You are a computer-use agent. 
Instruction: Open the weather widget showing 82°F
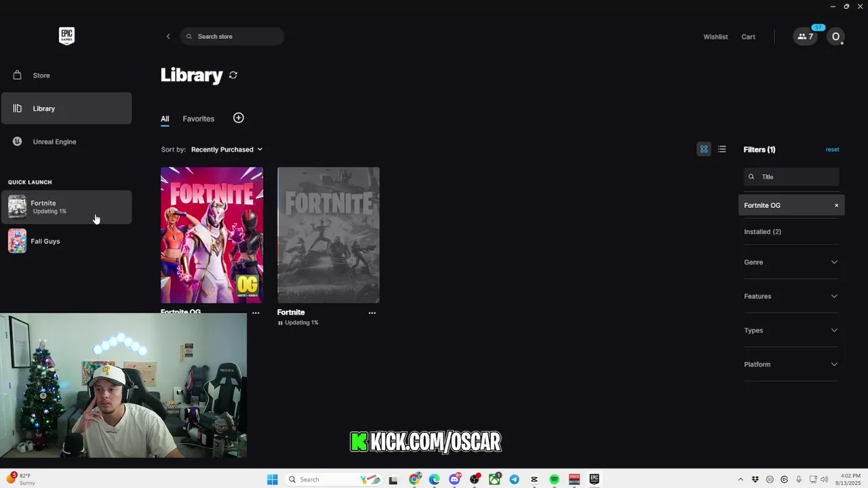pos(22,479)
